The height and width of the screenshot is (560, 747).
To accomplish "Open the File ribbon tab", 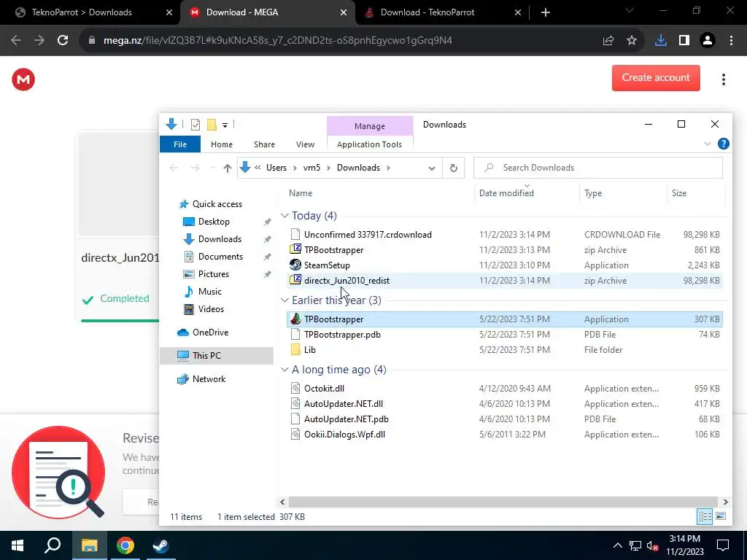I will tap(180, 144).
